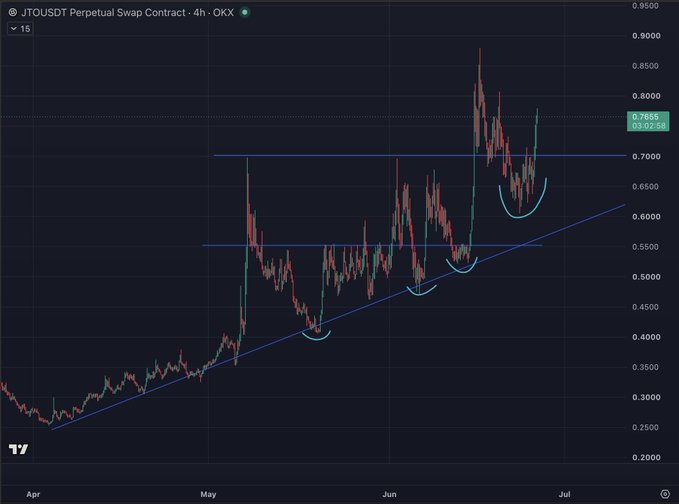Click the May label on time axis

(x=208, y=494)
